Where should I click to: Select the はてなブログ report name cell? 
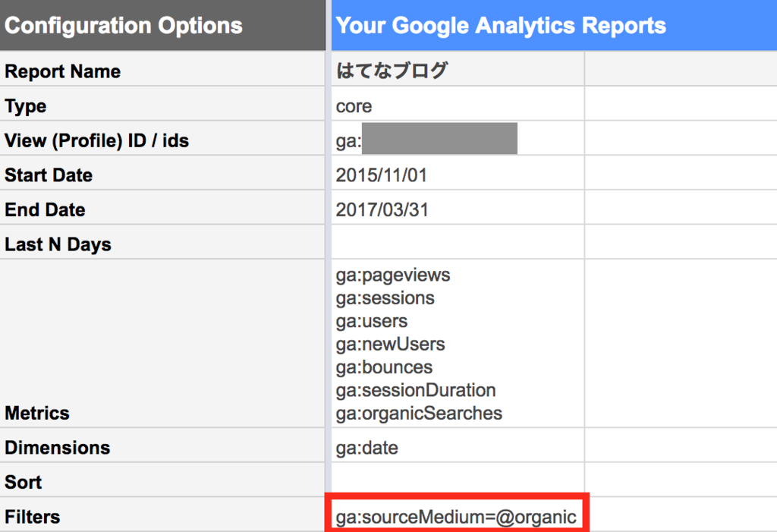click(458, 71)
